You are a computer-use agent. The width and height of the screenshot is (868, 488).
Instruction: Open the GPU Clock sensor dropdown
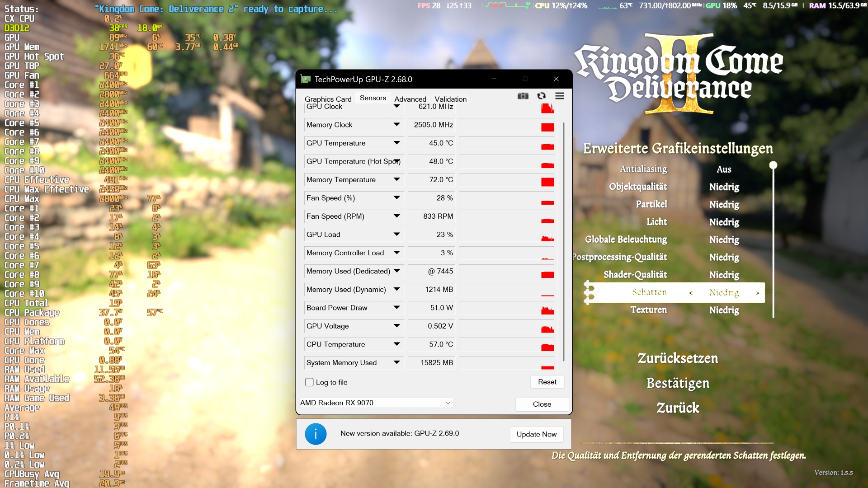tap(397, 107)
